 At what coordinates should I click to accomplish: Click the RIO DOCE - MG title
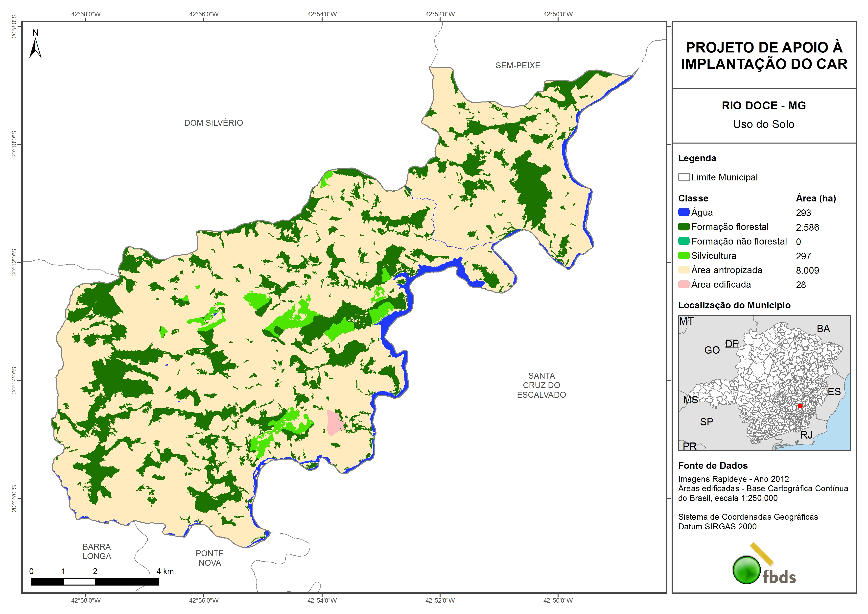pyautogui.click(x=764, y=105)
